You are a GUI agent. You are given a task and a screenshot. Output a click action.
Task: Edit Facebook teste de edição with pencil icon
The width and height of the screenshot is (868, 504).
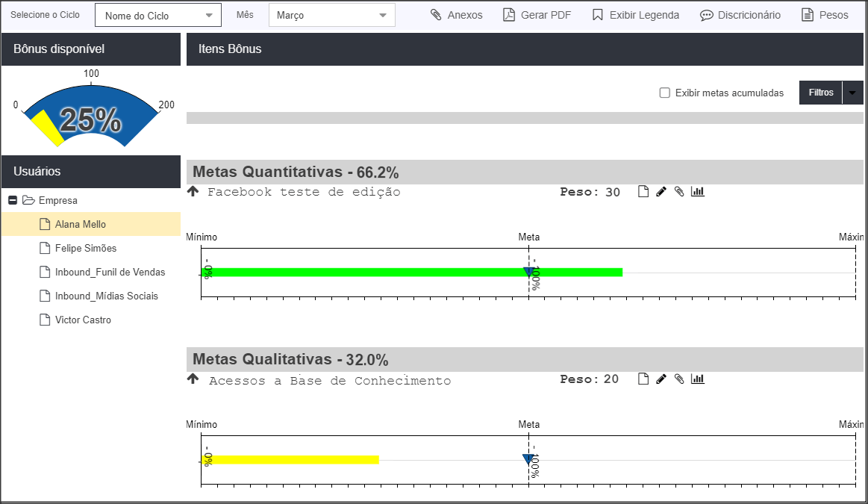tap(661, 192)
